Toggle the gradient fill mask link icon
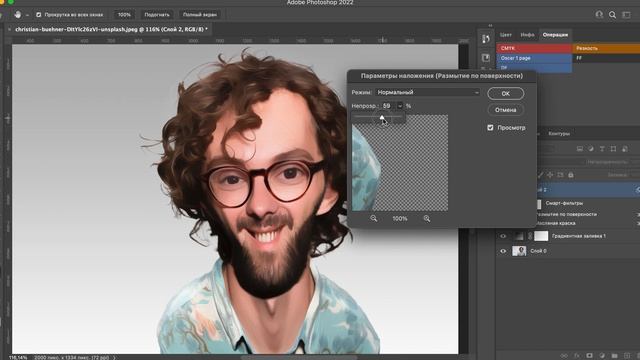The height and width of the screenshot is (360, 640). click(x=530, y=236)
